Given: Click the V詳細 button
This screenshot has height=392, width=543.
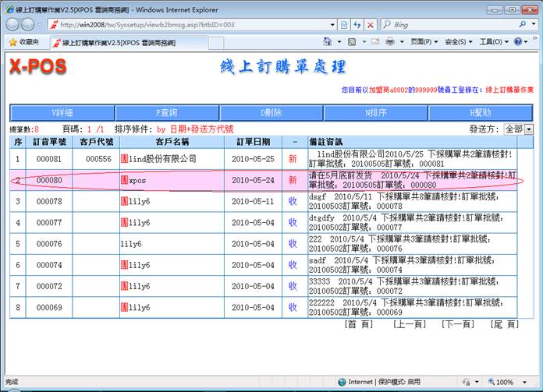Looking at the screenshot, I should (x=62, y=113).
